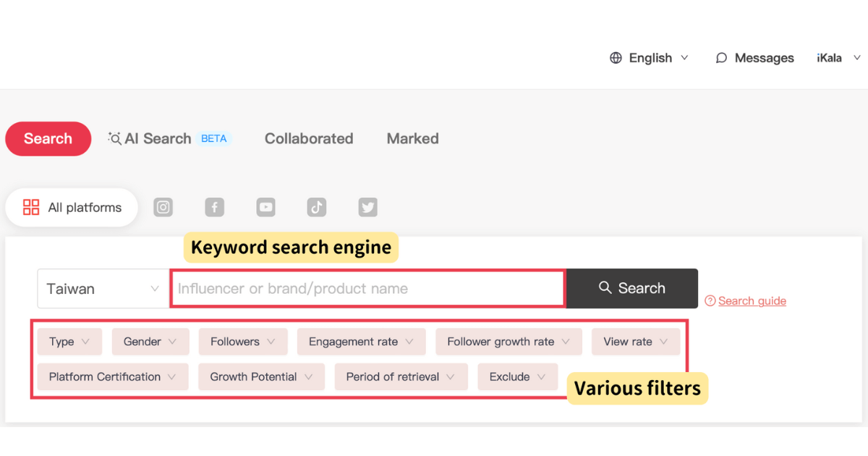Open Messages in the header
The height and width of the screenshot is (456, 868).
[x=754, y=58]
